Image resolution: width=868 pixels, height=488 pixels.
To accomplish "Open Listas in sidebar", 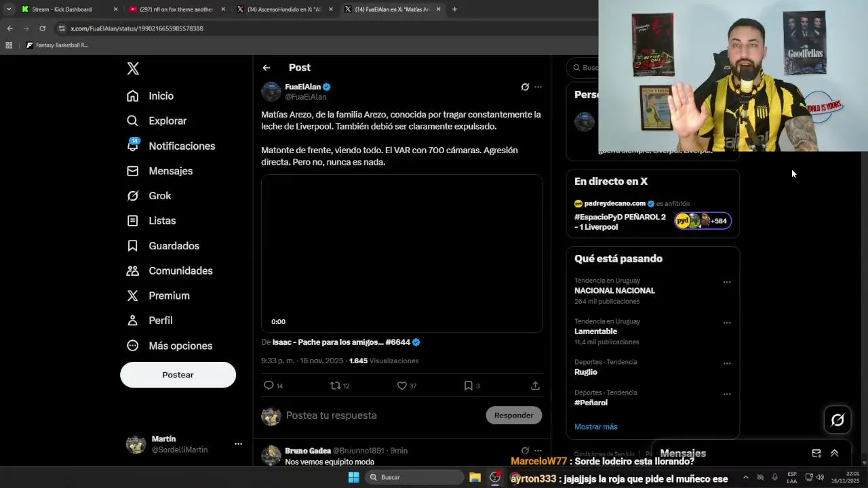I will [x=151, y=221].
